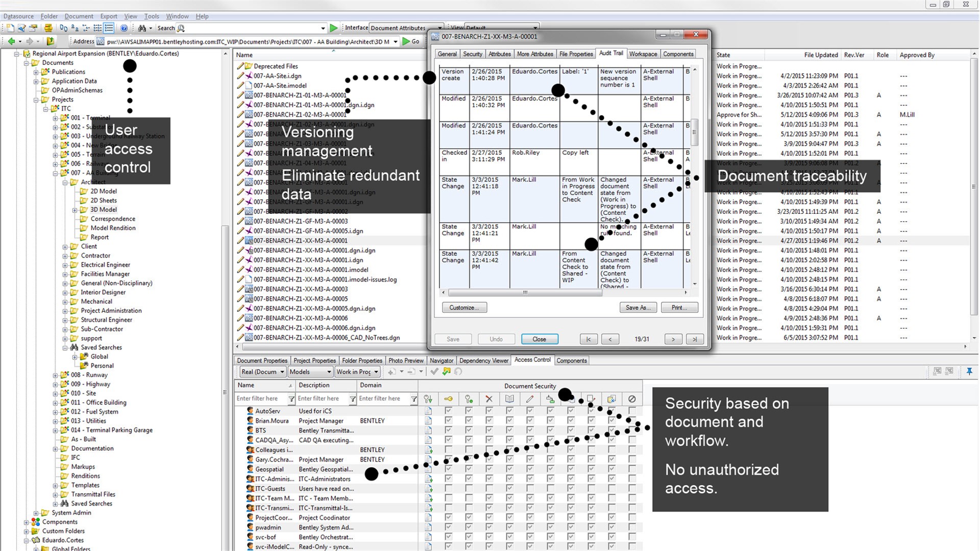Click the green back navigation arrow
Screen dimensions: 980x551
tap(11, 41)
